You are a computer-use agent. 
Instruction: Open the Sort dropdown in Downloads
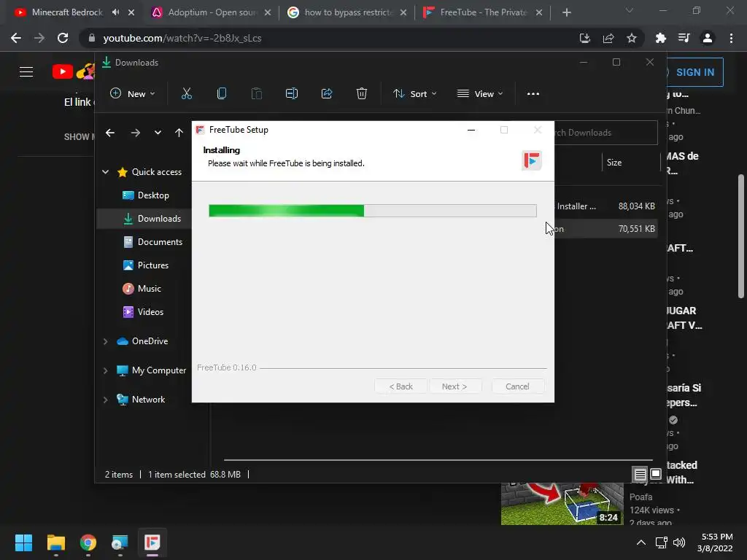[414, 94]
